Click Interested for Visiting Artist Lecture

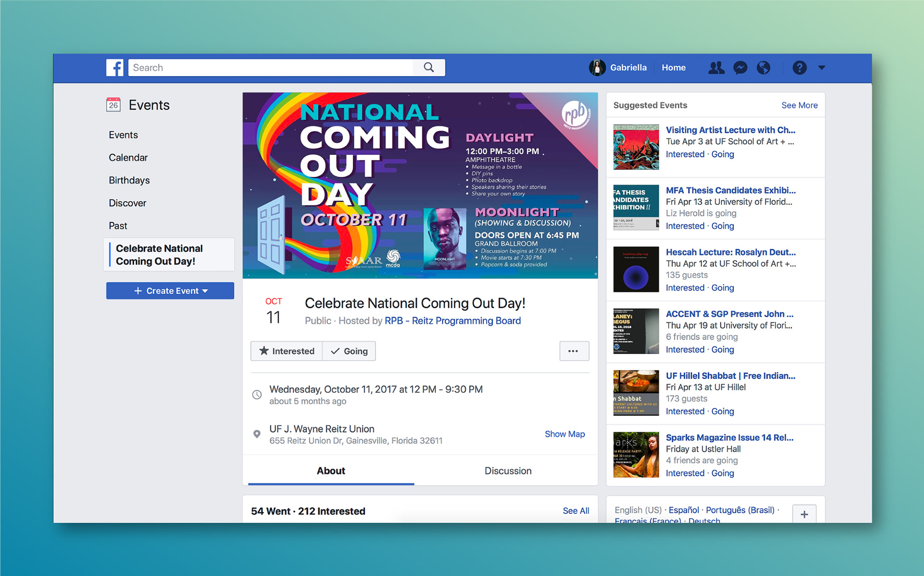685,154
